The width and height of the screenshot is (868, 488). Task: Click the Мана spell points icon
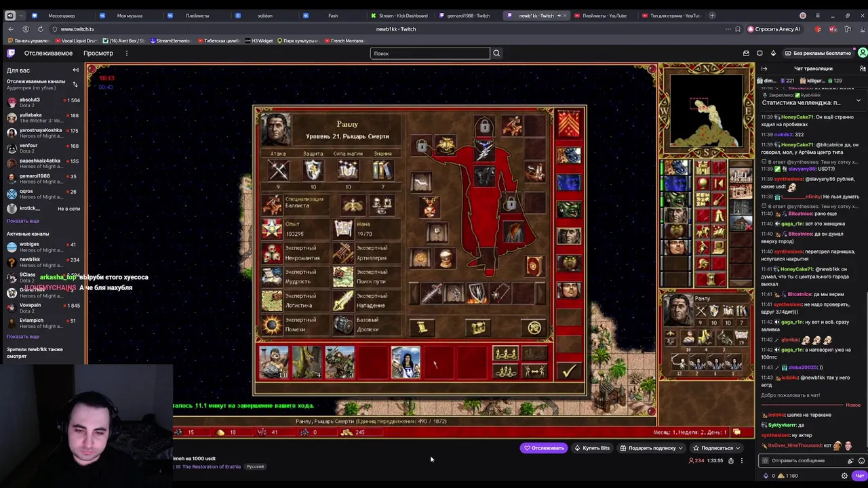pyautogui.click(x=343, y=229)
